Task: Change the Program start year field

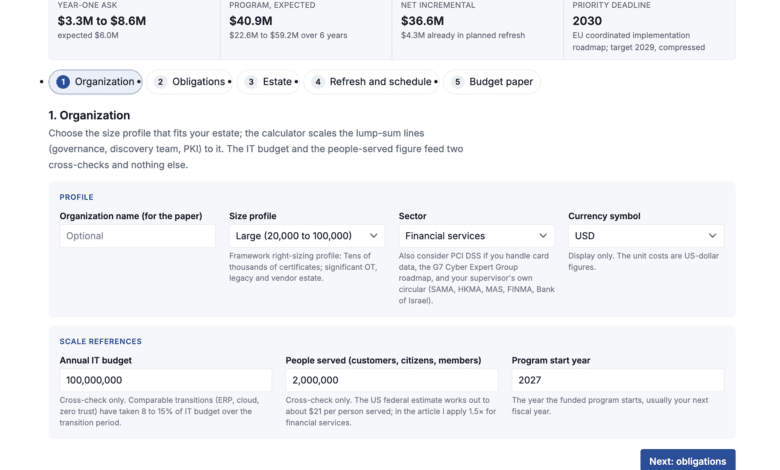Action: coord(618,380)
